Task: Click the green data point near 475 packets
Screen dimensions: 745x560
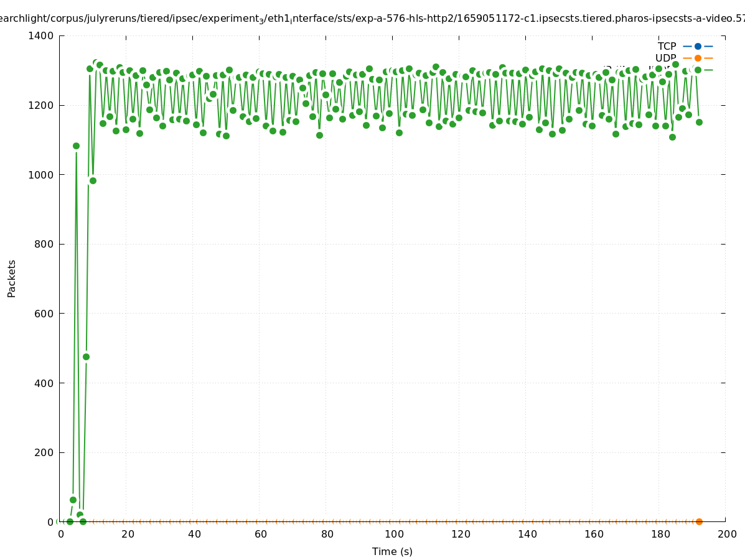Action: pyautogui.click(x=86, y=357)
